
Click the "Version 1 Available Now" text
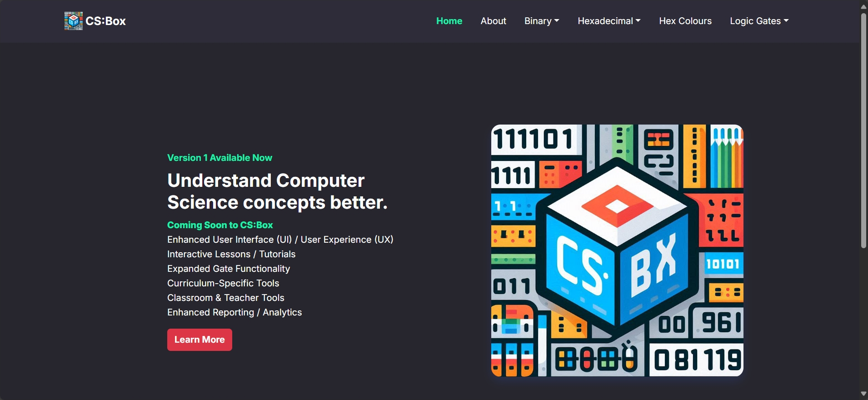pyautogui.click(x=219, y=158)
